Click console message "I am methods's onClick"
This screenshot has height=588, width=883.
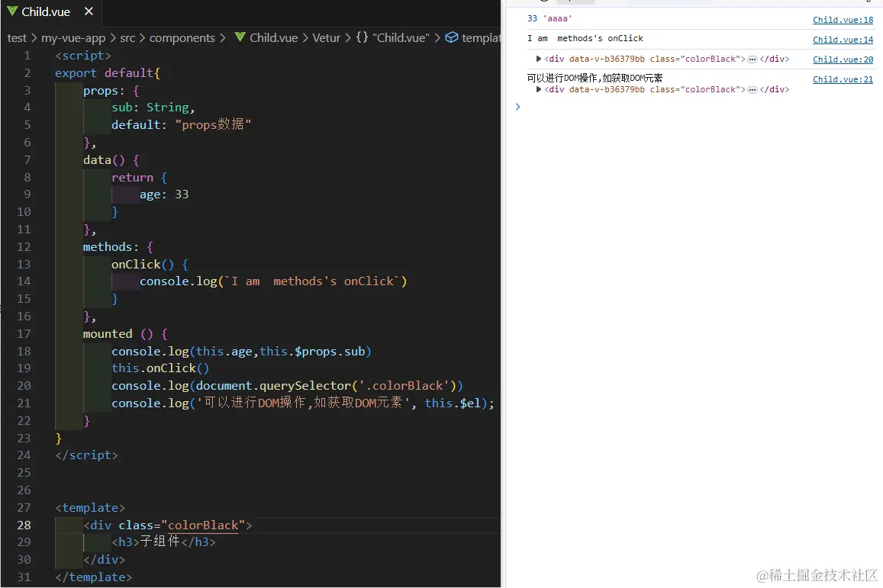pyautogui.click(x=585, y=38)
